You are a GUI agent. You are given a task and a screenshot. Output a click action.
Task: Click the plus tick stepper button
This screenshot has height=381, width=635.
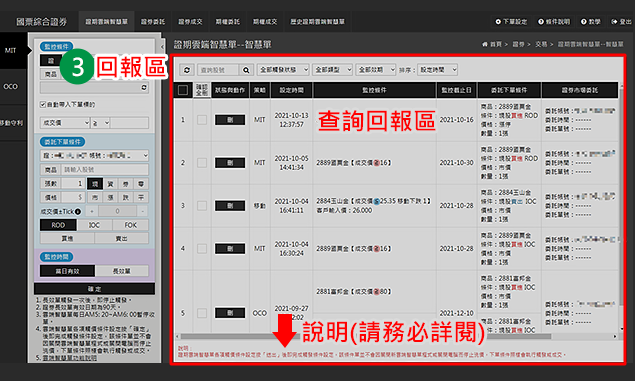tap(92, 211)
